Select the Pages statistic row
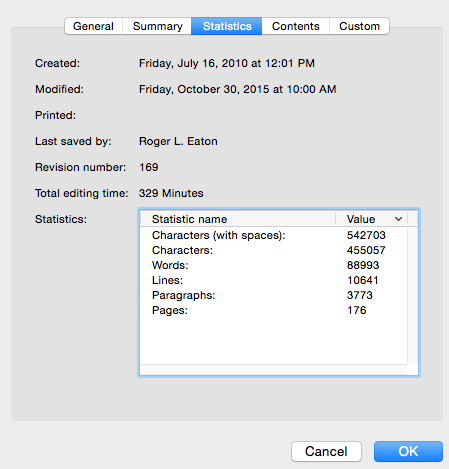 click(x=273, y=310)
